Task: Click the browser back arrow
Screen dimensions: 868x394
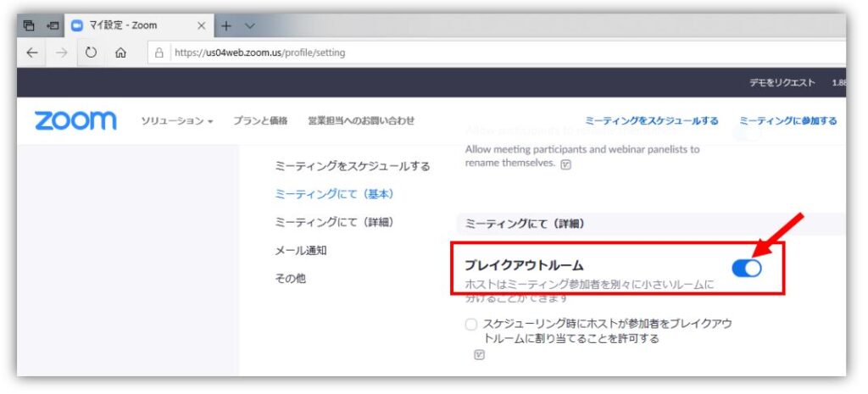Action: coord(32,53)
